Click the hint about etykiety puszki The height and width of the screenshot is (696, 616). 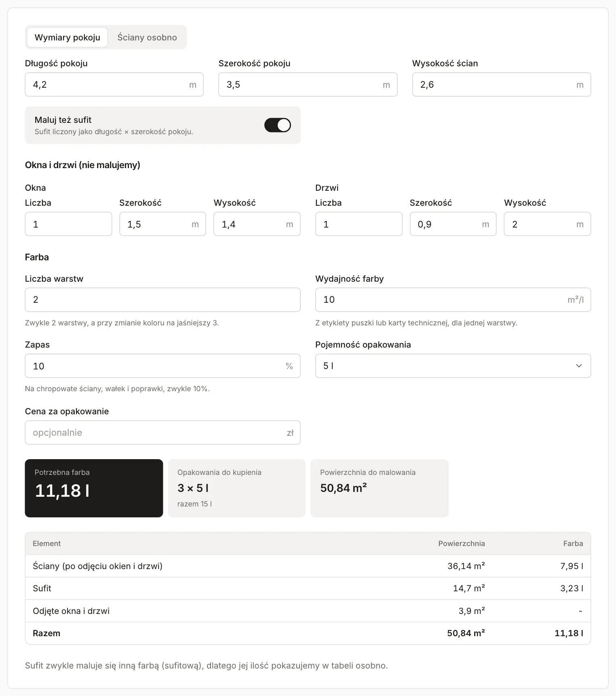pos(416,323)
